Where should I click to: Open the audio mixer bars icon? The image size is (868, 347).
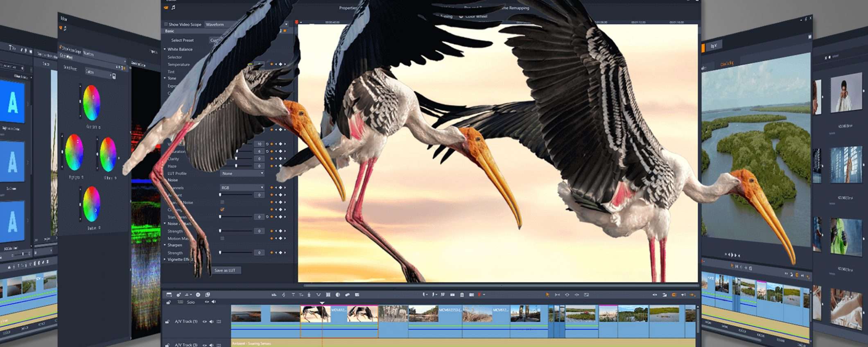[x=274, y=295]
